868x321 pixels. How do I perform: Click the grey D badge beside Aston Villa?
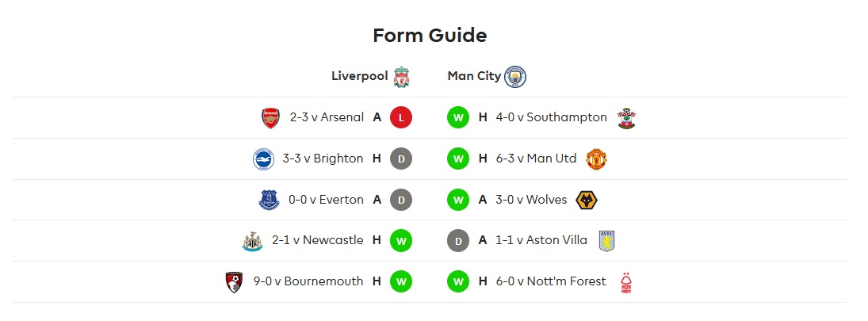[458, 240]
